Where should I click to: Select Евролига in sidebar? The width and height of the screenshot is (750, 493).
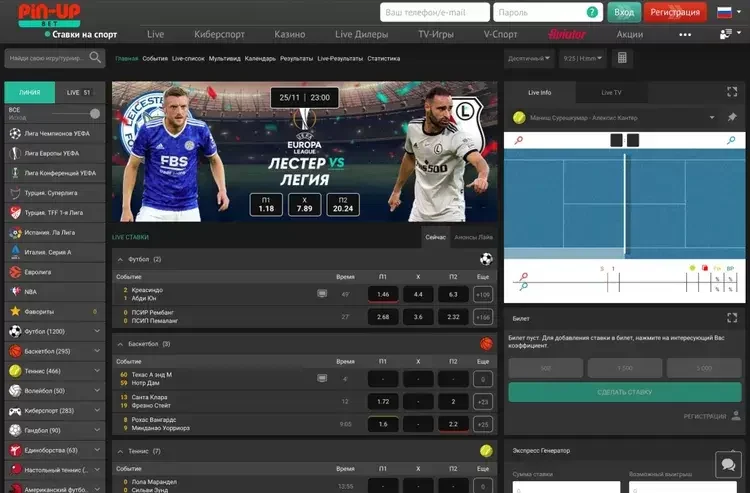point(55,272)
